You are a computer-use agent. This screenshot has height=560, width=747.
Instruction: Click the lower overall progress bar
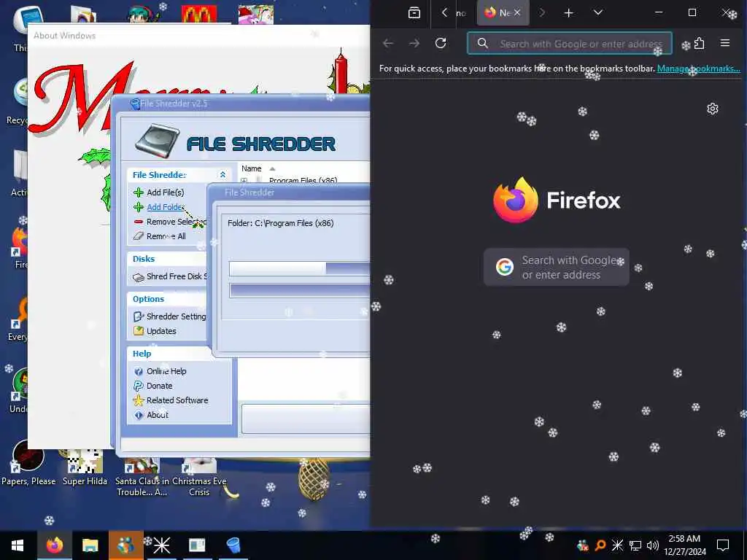pyautogui.click(x=299, y=290)
